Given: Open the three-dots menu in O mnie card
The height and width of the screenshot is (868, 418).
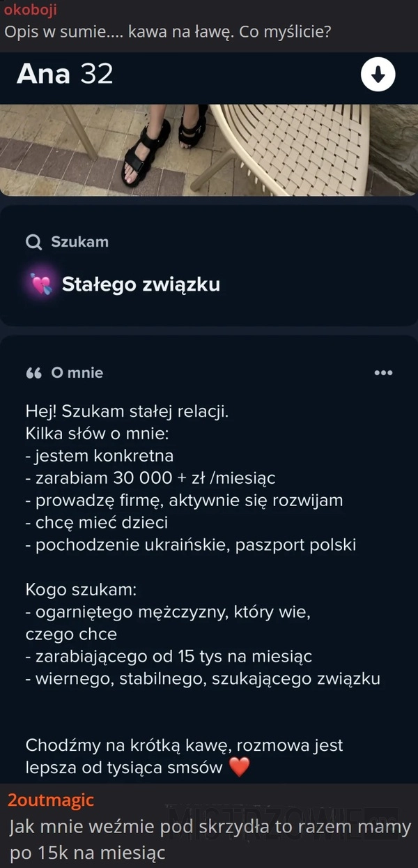Looking at the screenshot, I should click(x=383, y=373).
